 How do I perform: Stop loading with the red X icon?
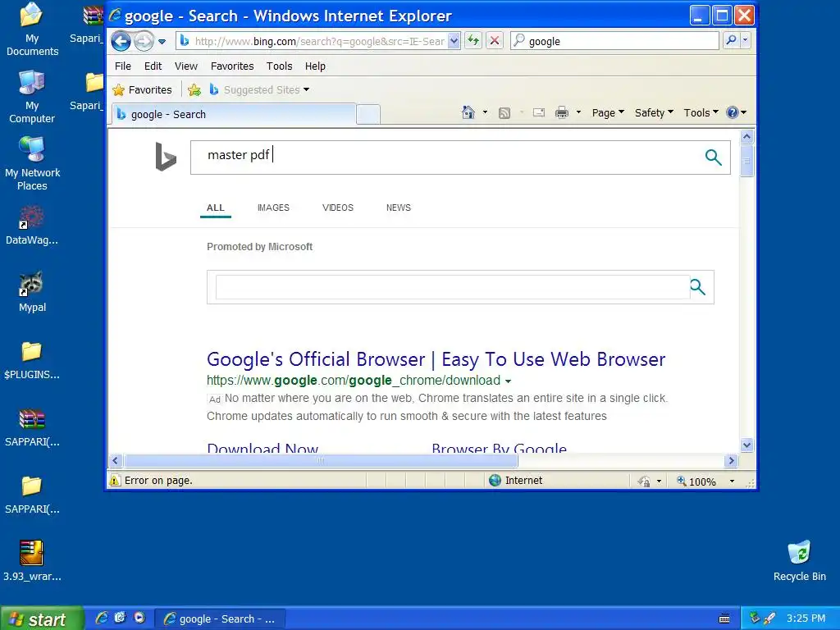click(x=495, y=41)
